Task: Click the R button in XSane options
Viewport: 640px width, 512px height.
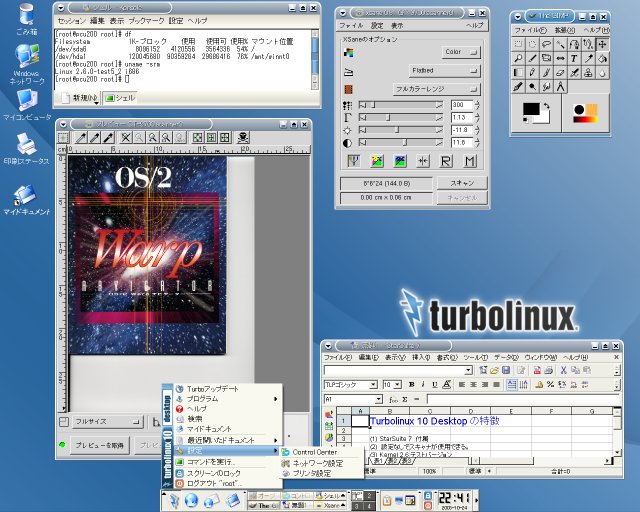Action: (x=446, y=161)
